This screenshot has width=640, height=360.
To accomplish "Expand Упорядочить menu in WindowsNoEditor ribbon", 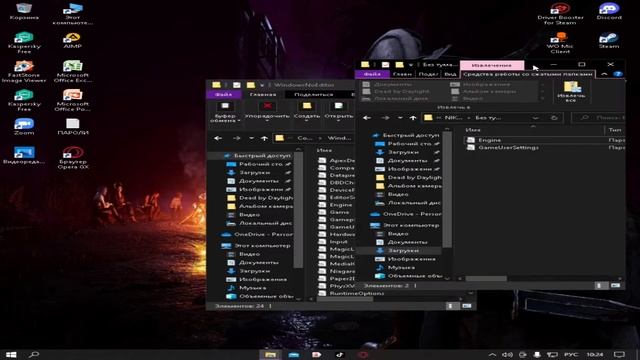I will pyautogui.click(x=267, y=113).
